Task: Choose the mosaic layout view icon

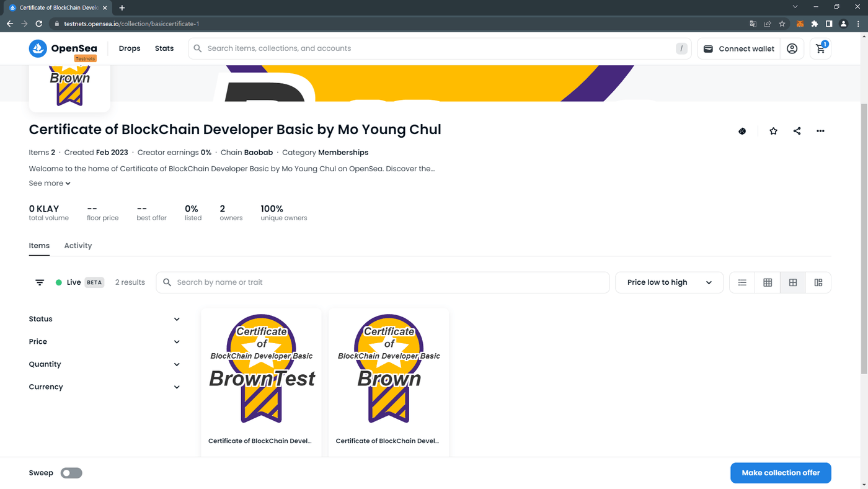Action: point(818,282)
